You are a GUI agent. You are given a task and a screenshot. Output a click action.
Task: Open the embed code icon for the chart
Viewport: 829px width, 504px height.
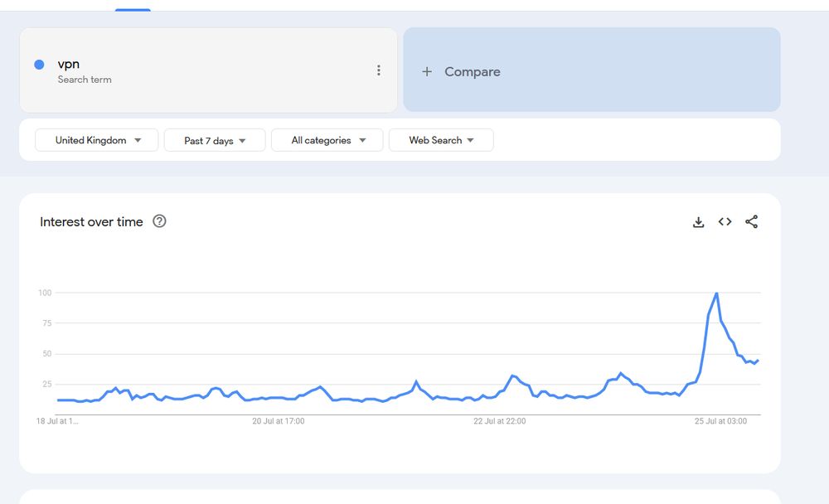[x=725, y=221]
